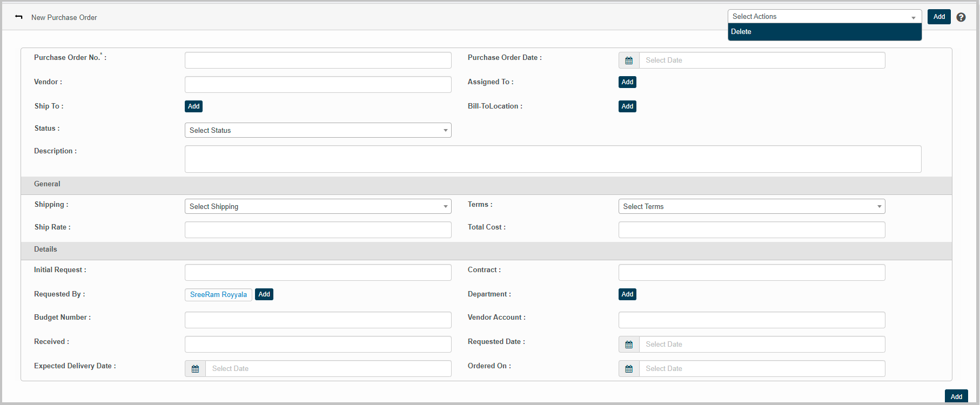This screenshot has height=405, width=980.
Task: Focus the Description text area
Action: [x=553, y=159]
